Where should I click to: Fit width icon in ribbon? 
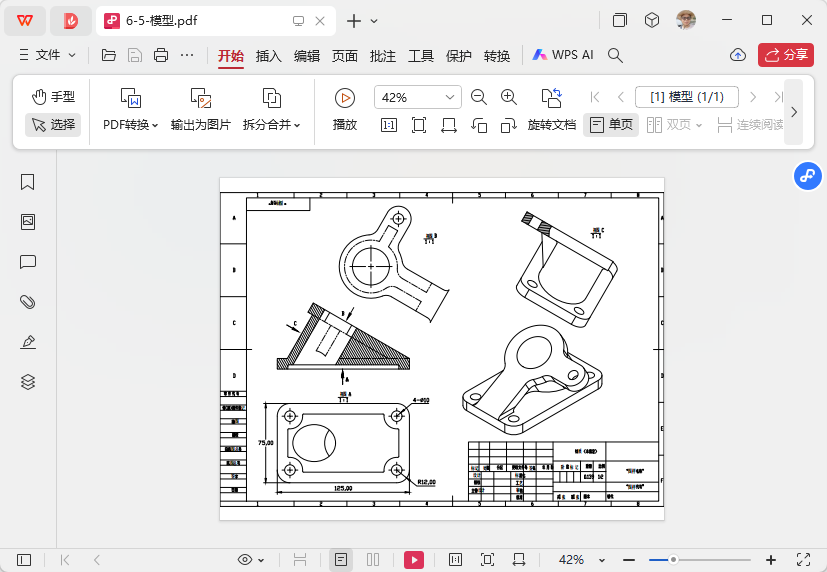coord(449,125)
